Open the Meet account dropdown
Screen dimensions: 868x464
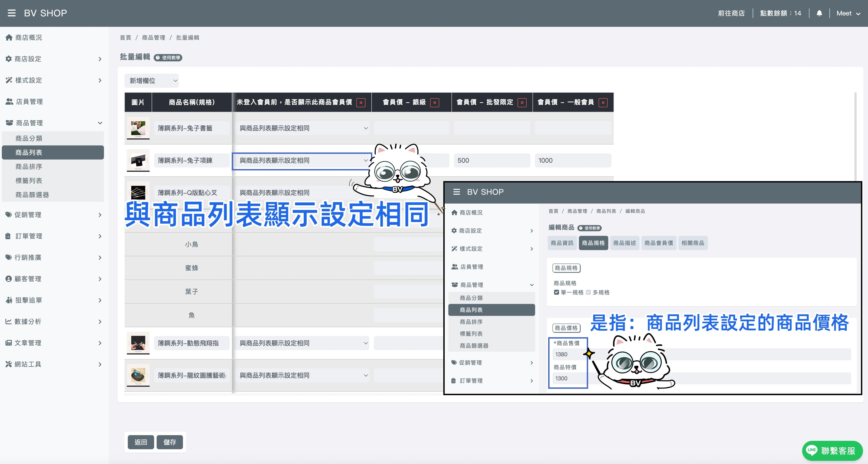click(848, 13)
